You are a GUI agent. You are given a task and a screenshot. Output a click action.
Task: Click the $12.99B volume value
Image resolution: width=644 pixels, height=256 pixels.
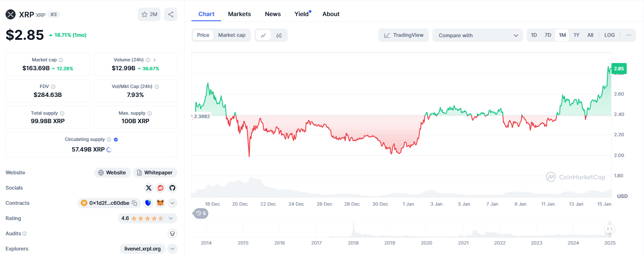tap(123, 68)
